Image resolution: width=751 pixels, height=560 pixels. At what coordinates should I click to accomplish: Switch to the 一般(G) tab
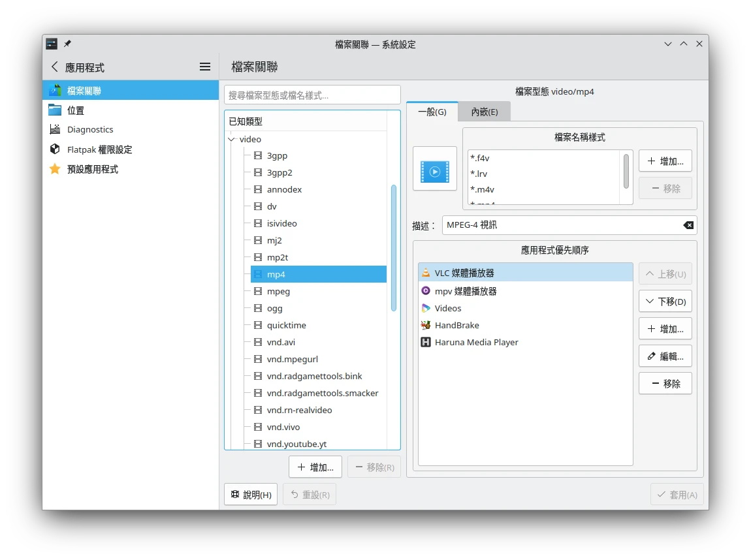point(432,112)
